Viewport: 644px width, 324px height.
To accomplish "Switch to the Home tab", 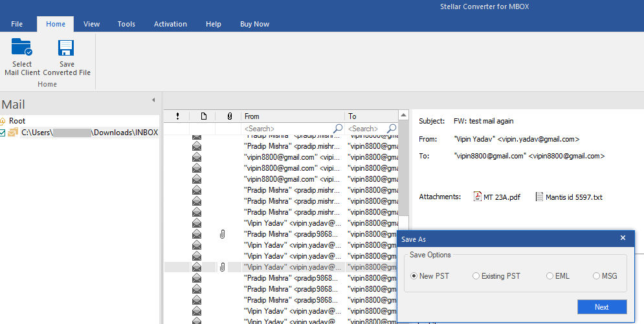I will tap(56, 24).
